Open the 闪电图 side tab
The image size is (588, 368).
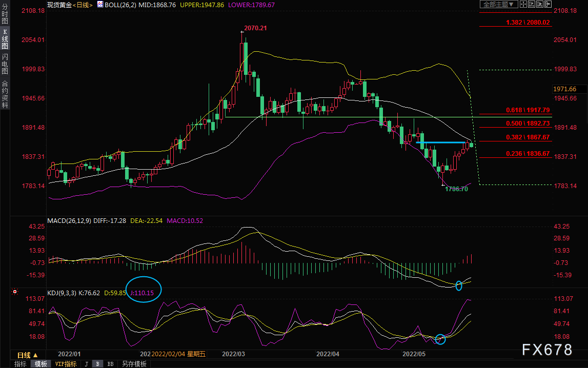pyautogui.click(x=5, y=64)
